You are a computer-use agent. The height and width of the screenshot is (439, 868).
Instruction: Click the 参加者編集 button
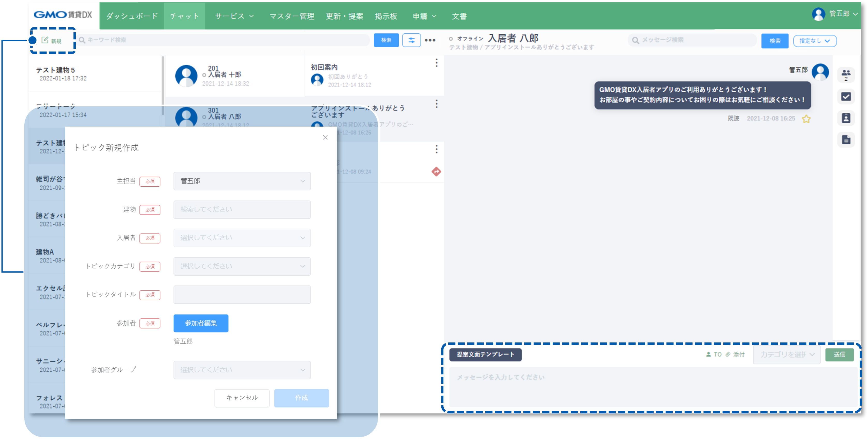pyautogui.click(x=201, y=323)
